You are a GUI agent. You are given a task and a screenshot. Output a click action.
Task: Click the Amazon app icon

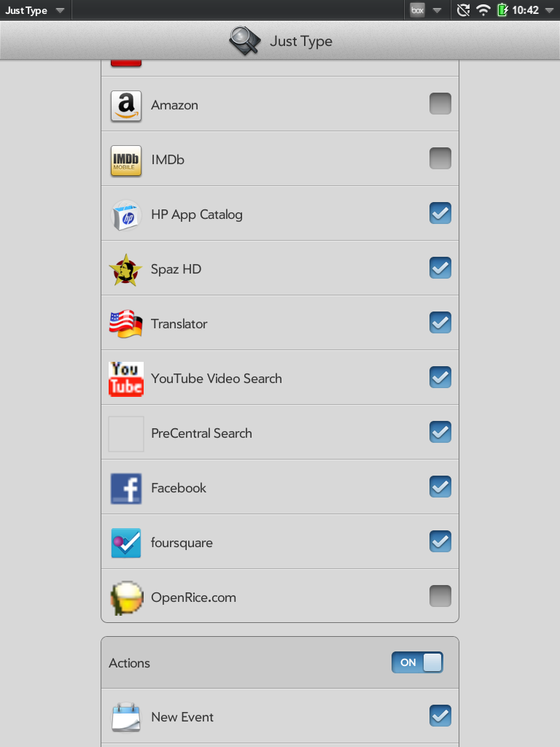(126, 106)
